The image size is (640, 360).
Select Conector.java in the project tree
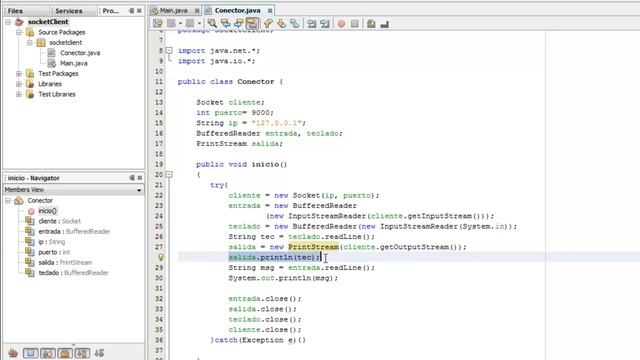80,53
